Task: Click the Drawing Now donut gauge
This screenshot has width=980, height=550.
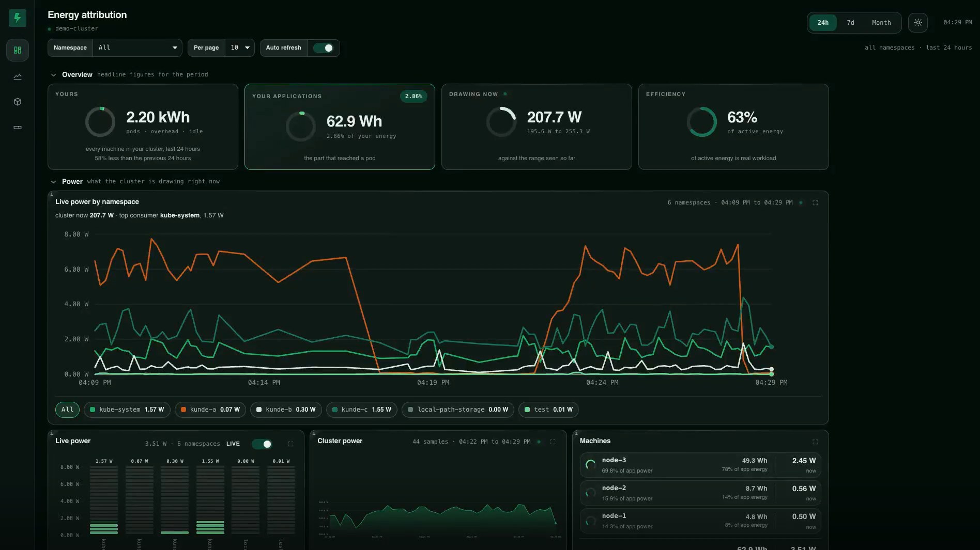Action: (x=501, y=122)
